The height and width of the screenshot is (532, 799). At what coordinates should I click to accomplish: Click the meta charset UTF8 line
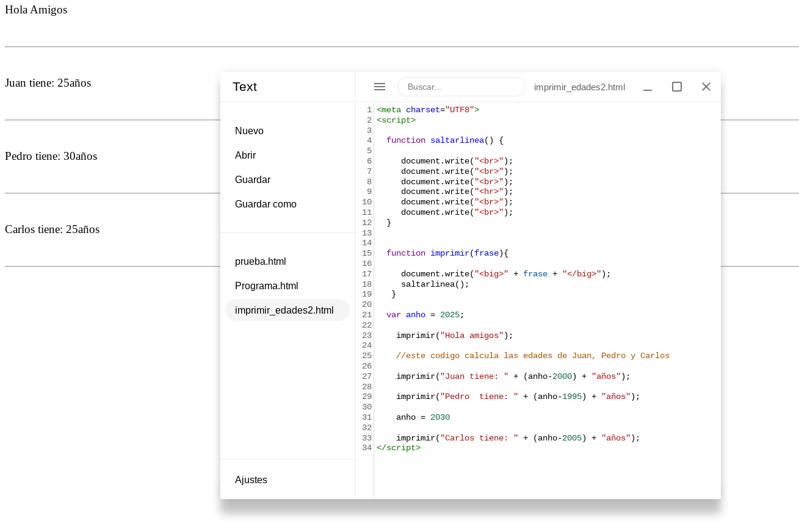click(428, 110)
